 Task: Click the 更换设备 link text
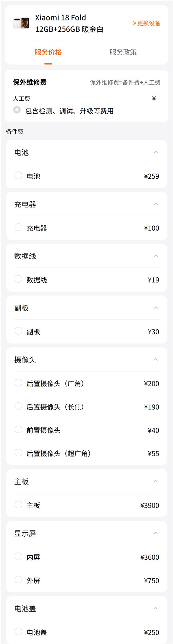(149, 23)
